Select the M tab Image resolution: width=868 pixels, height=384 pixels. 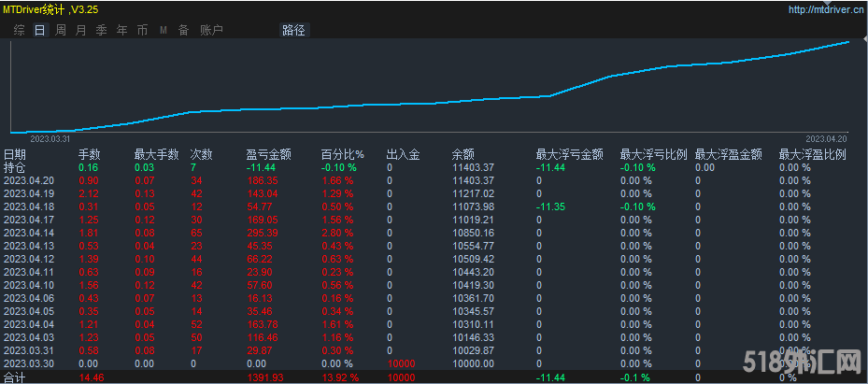click(x=164, y=30)
